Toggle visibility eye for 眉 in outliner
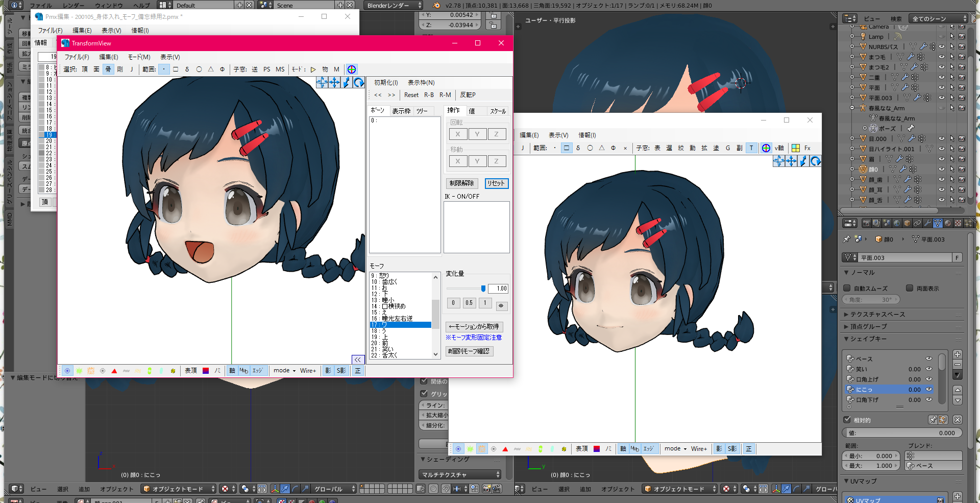Viewport: 980px width, 503px height. (x=942, y=159)
